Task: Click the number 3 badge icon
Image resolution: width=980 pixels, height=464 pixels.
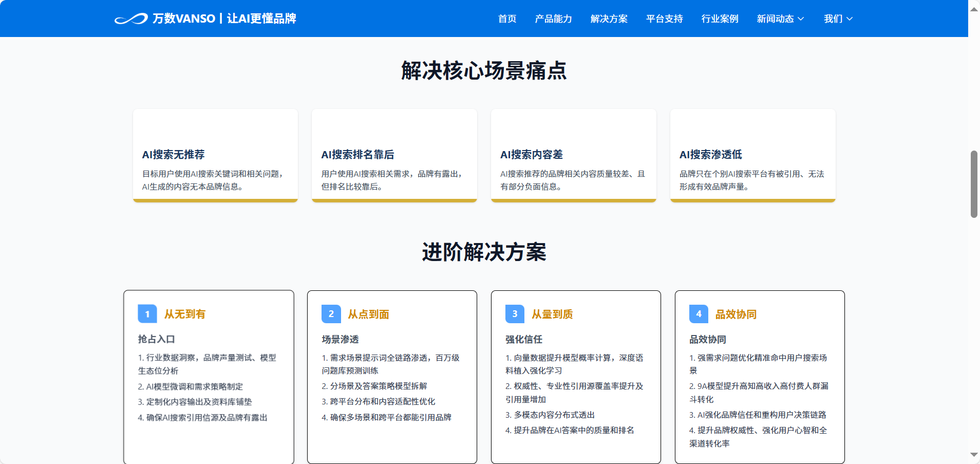Action: pos(515,314)
